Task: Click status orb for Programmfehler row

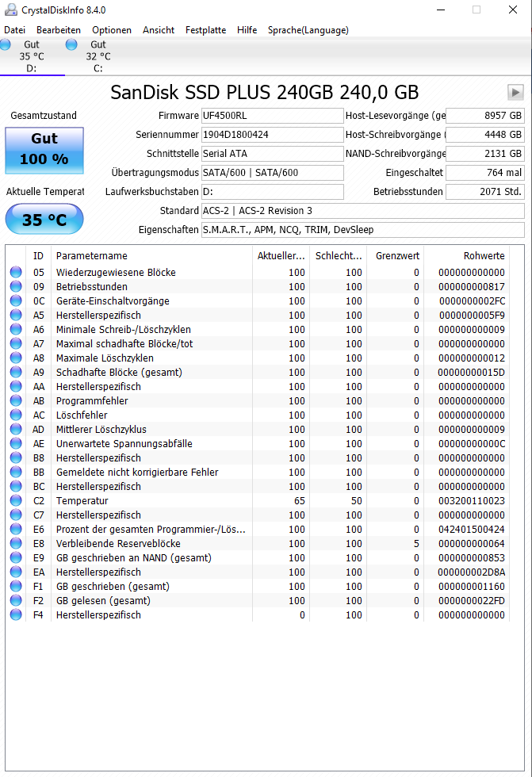Action: tap(16, 401)
